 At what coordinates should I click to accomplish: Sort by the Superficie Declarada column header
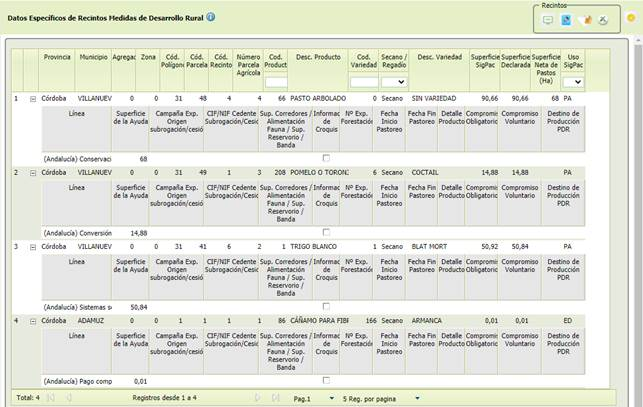(x=516, y=62)
